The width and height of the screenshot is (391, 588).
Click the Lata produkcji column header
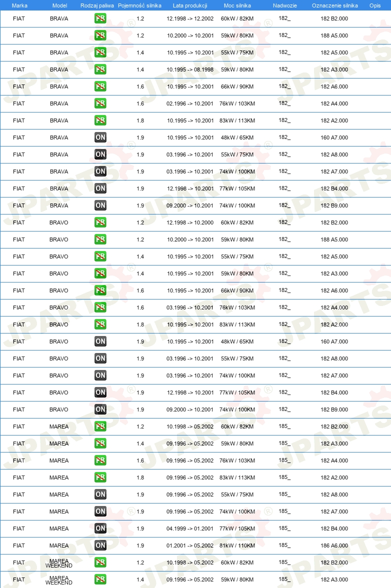(x=190, y=5)
